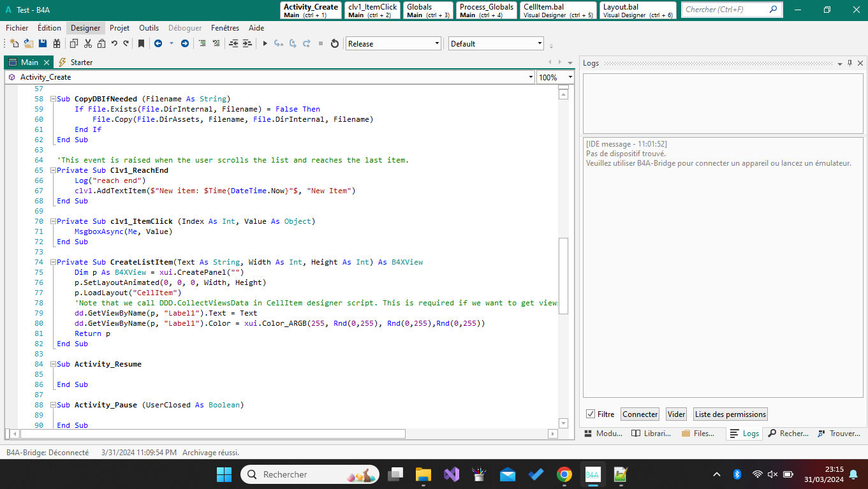Open the Modules panel tab
Screen dimensions: 868x489
(x=604, y=434)
